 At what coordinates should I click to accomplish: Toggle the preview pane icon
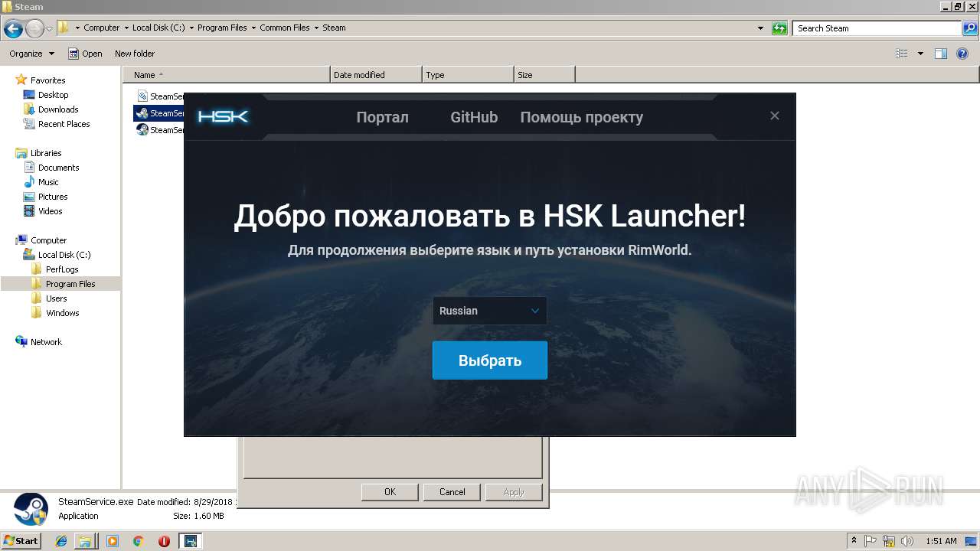pos(941,54)
